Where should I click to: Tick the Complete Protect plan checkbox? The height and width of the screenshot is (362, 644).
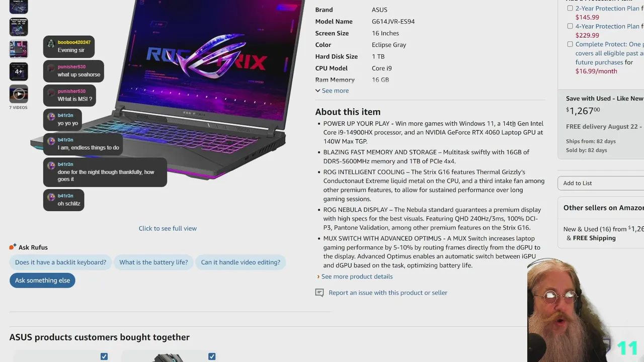tap(570, 44)
